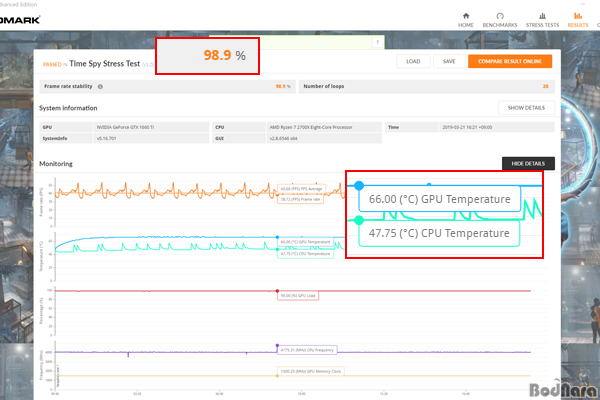Viewport: 600px width, 400px height.
Task: Click Compare Result Online button
Action: (510, 61)
